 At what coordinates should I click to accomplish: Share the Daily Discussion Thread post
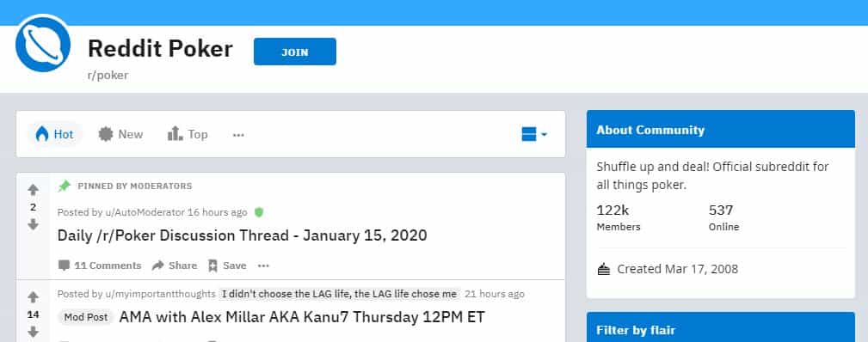pyautogui.click(x=175, y=266)
